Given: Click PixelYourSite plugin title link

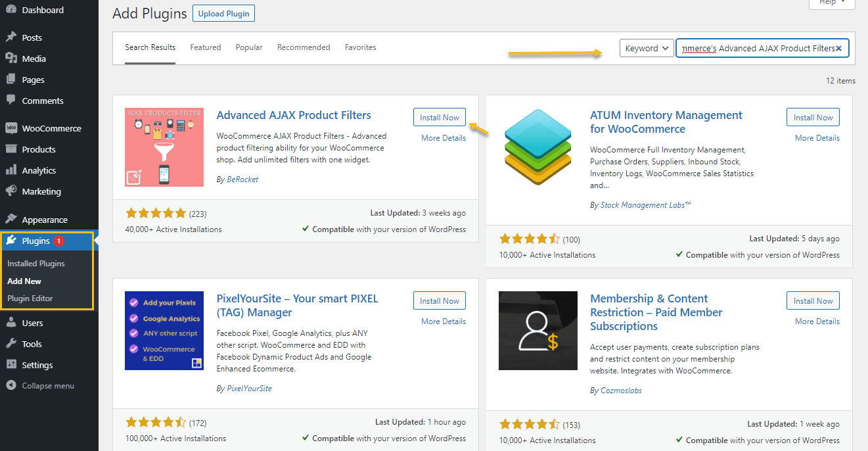Looking at the screenshot, I should pos(298,306).
